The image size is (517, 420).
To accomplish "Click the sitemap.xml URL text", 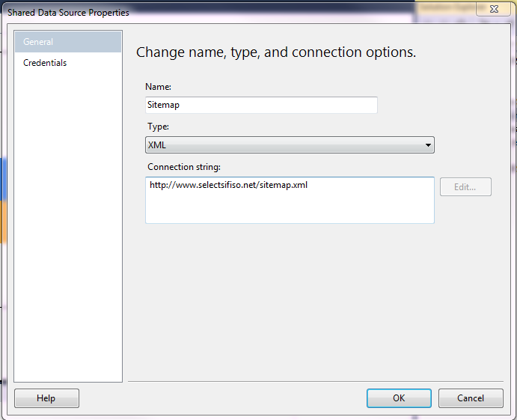I will click(x=228, y=185).
